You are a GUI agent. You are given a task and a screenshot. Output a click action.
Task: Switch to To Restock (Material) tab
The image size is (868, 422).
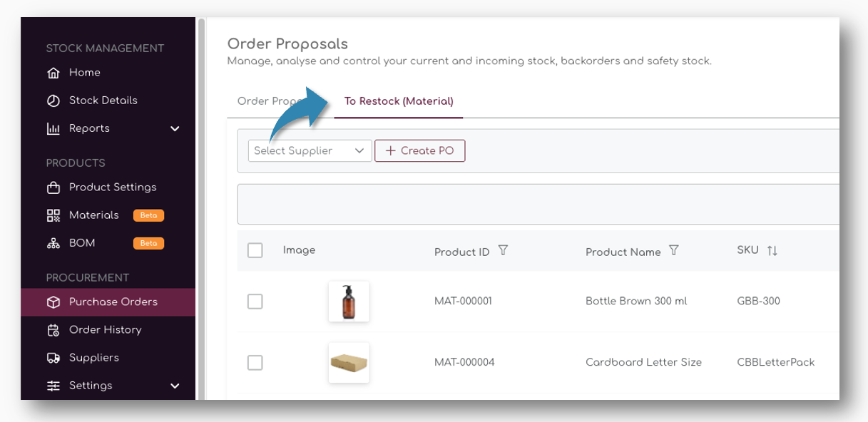click(399, 101)
